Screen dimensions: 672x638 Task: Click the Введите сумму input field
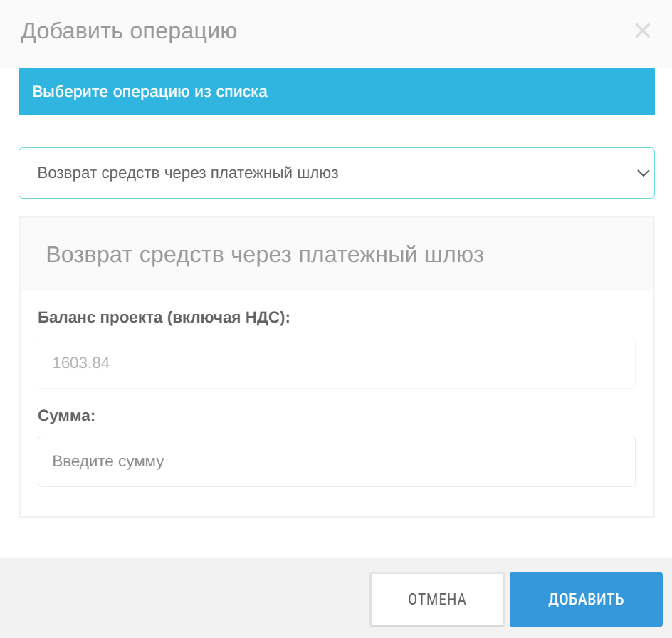pyautogui.click(x=337, y=461)
